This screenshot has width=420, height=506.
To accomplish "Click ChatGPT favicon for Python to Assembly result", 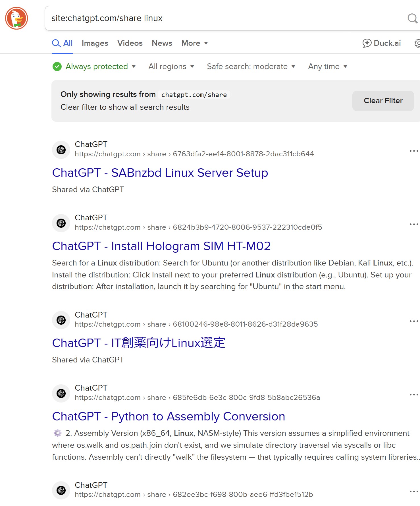I will tap(61, 393).
